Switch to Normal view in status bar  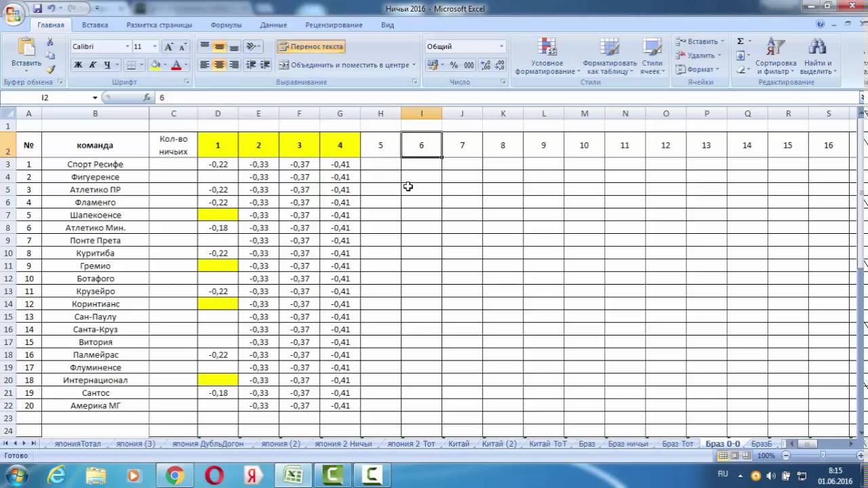[723, 456]
